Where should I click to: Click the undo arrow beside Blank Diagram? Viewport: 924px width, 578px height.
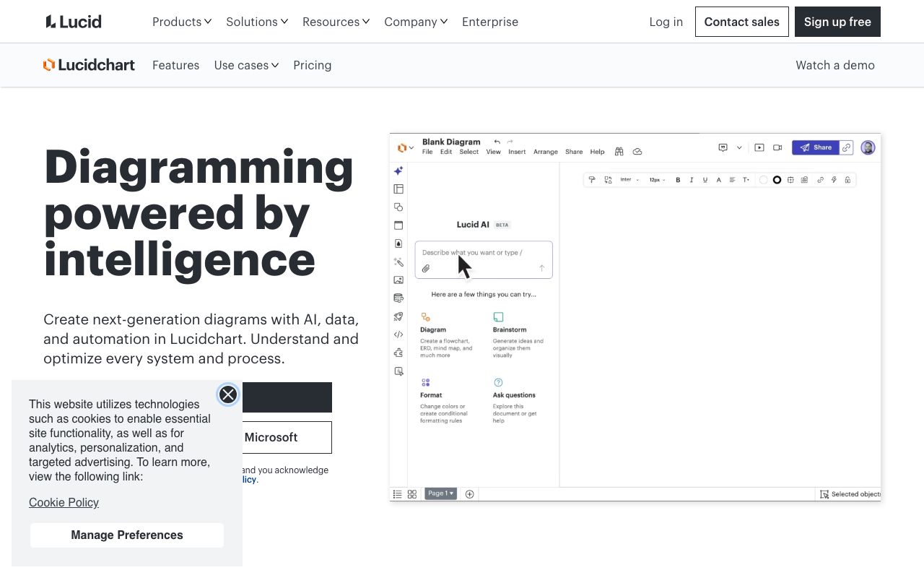pos(497,142)
